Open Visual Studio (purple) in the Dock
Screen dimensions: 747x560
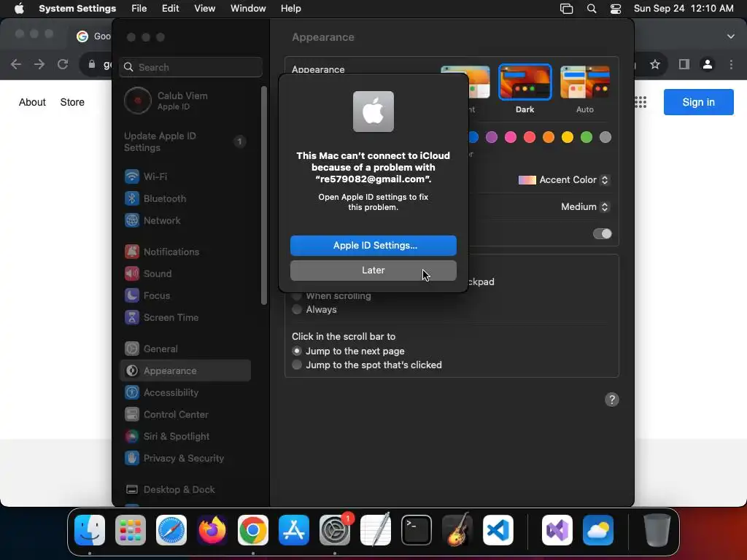point(557,530)
